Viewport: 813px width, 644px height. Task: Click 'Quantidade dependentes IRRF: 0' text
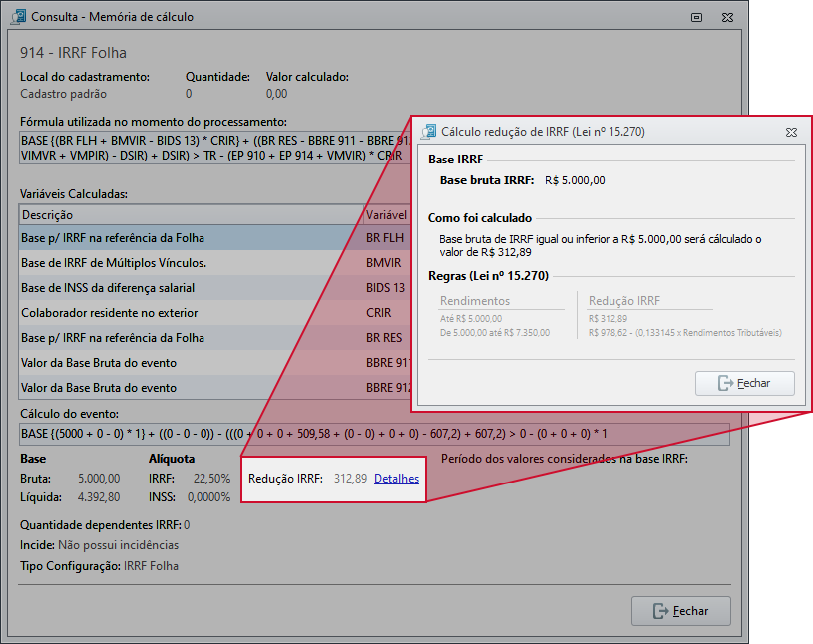[105, 525]
